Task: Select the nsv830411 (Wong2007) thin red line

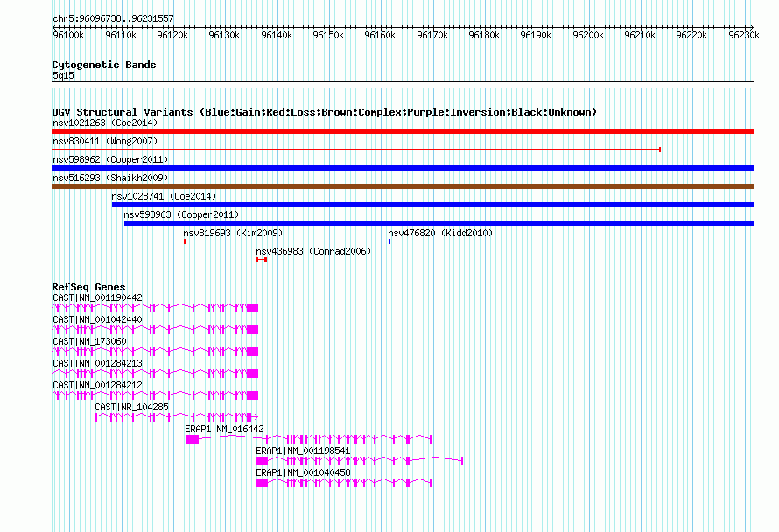Action: point(356,150)
